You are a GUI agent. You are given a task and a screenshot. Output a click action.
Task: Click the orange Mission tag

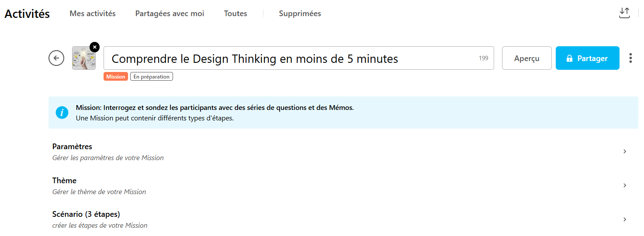click(116, 77)
